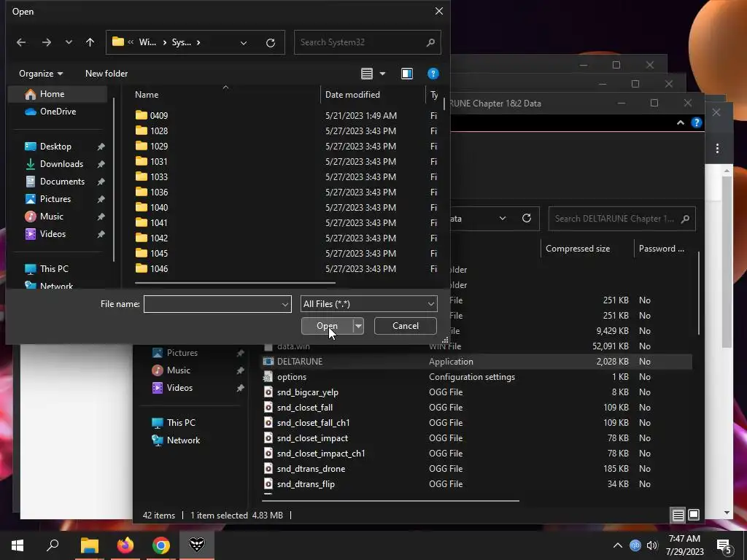This screenshot has width=747, height=560.
Task: Open help for the Open dialog
Action: pyautogui.click(x=433, y=74)
